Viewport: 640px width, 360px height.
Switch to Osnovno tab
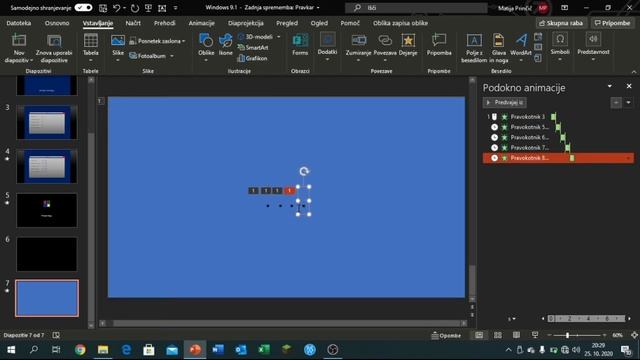pyautogui.click(x=57, y=23)
